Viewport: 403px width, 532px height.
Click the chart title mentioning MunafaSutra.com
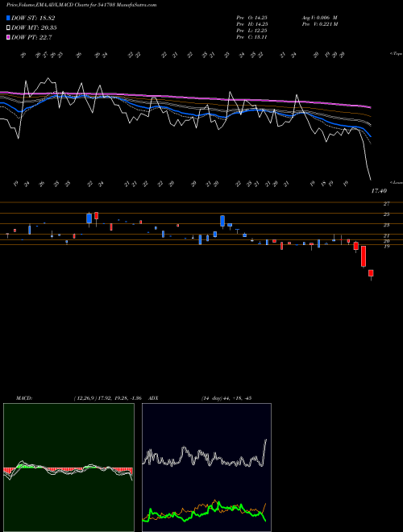click(x=81, y=5)
